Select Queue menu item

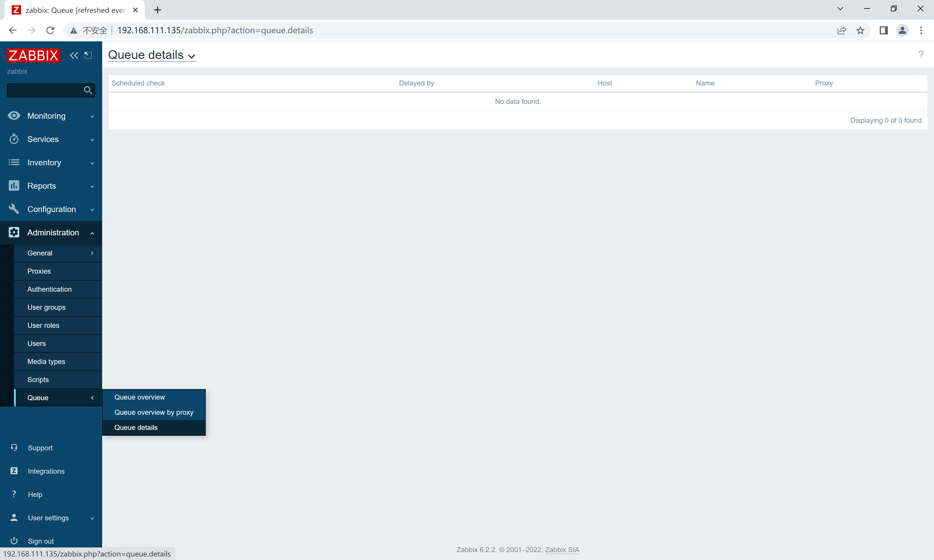pos(58,398)
